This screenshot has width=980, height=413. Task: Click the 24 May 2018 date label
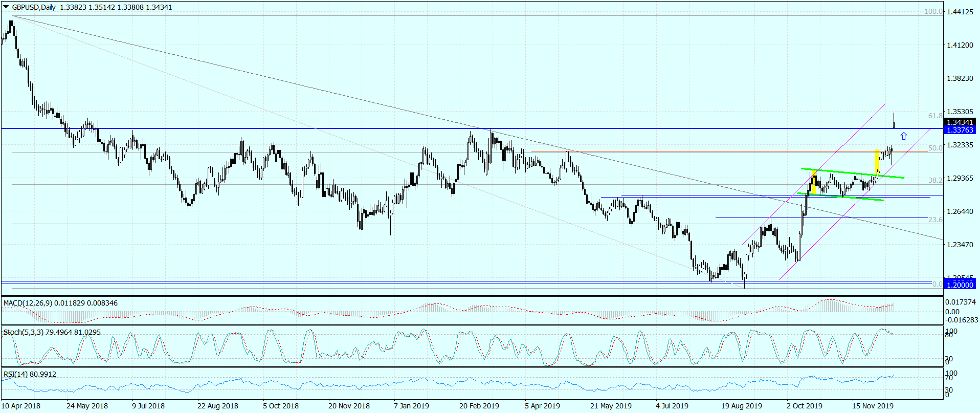pos(87,406)
